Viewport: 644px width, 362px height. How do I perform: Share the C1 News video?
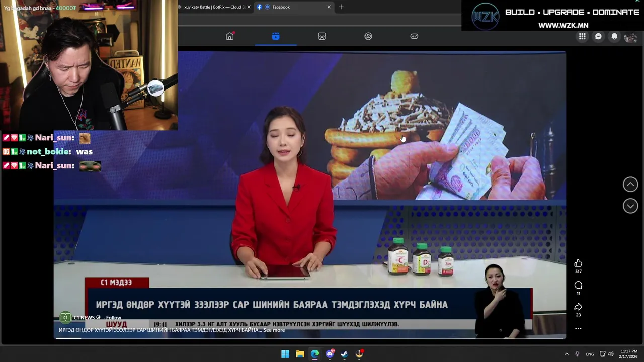click(578, 307)
